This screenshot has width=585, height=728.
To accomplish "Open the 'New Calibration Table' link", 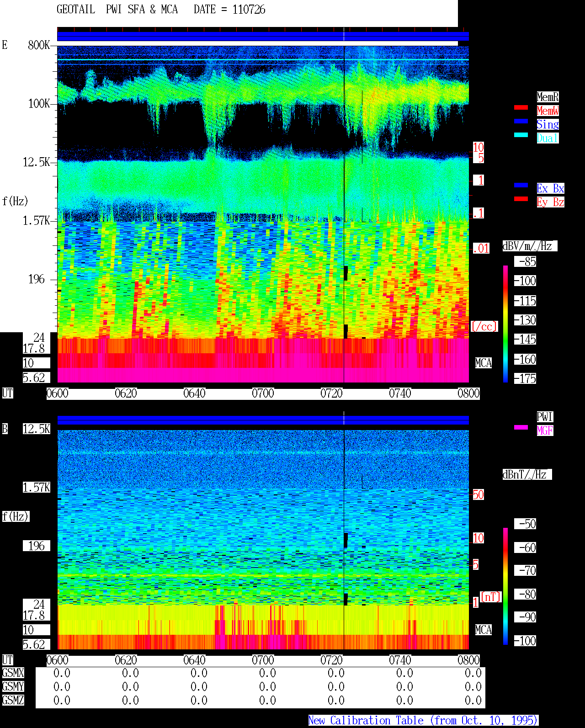I will (x=423, y=720).
